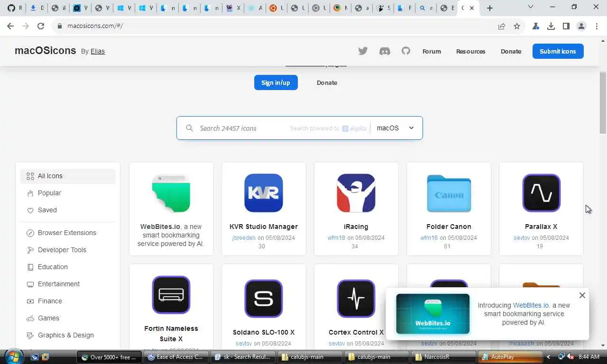Open the Chrome profile avatar icon

coord(581,26)
